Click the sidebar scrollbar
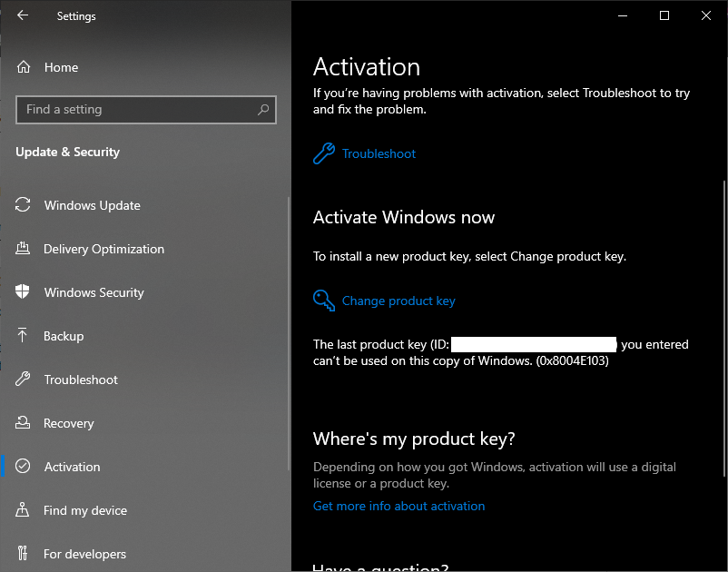 coord(289,333)
